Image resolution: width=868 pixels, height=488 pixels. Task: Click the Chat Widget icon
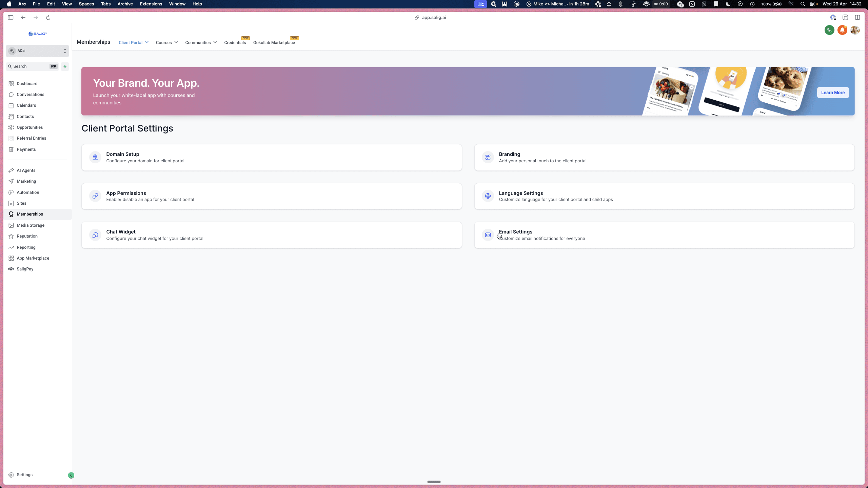(95, 235)
